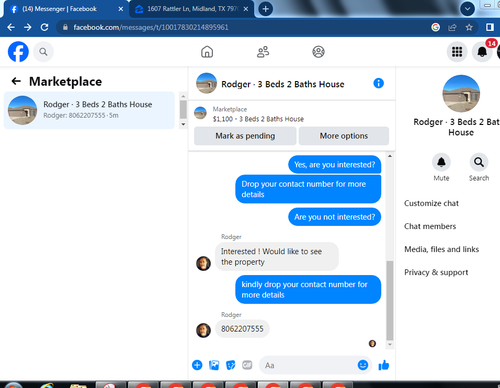The width and height of the screenshot is (500, 388).
Task: Click the address bar URL
Action: point(151,27)
